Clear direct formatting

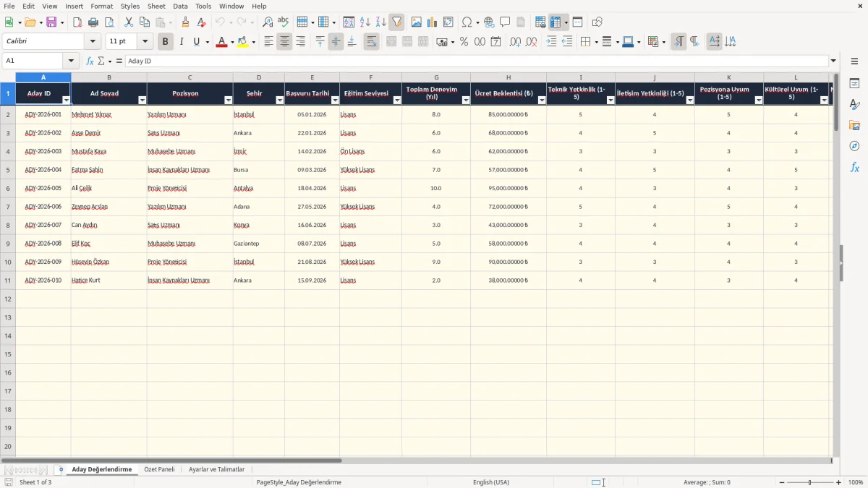tap(202, 22)
